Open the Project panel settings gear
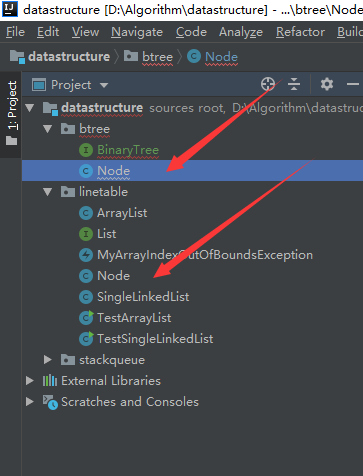Viewport: 363px width, 476px height. pos(327,84)
